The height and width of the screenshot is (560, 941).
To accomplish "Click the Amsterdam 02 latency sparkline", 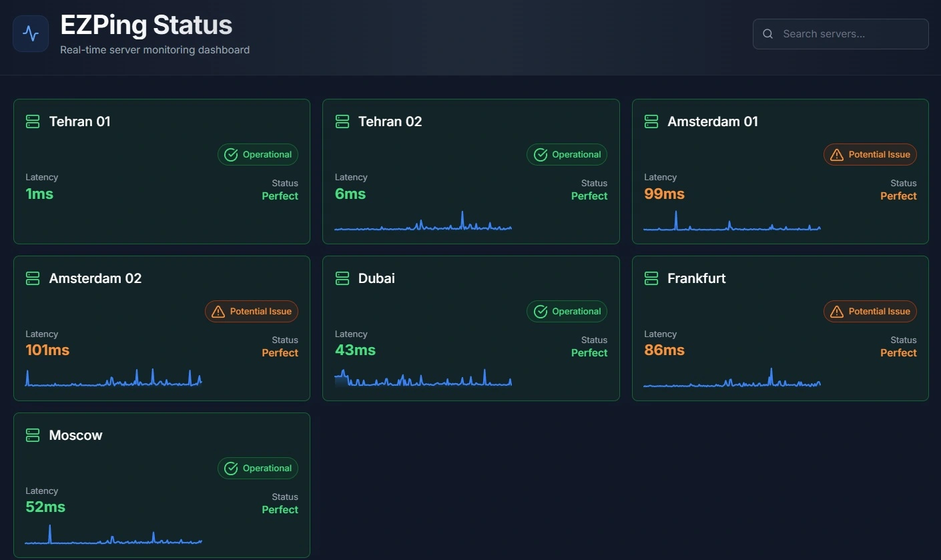I will [113, 379].
